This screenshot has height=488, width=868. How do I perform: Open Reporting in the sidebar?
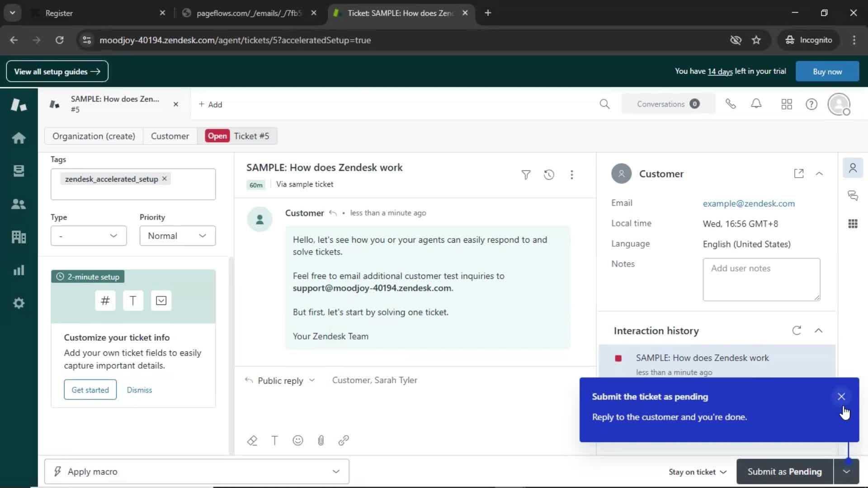(x=19, y=270)
